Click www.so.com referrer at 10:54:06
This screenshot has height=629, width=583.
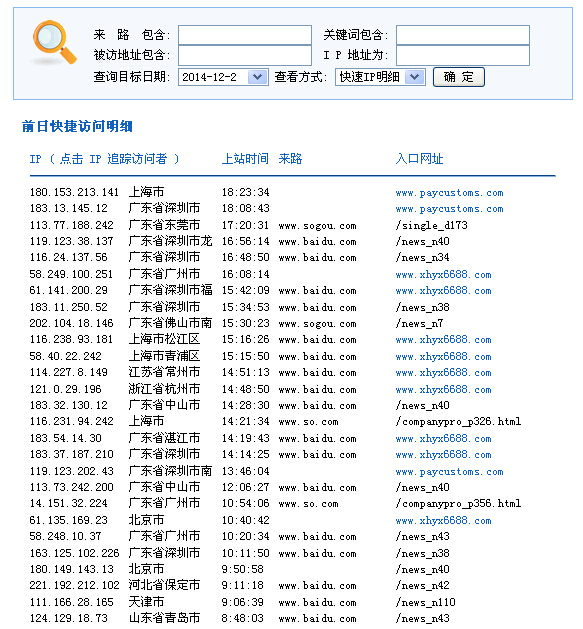[x=309, y=504]
